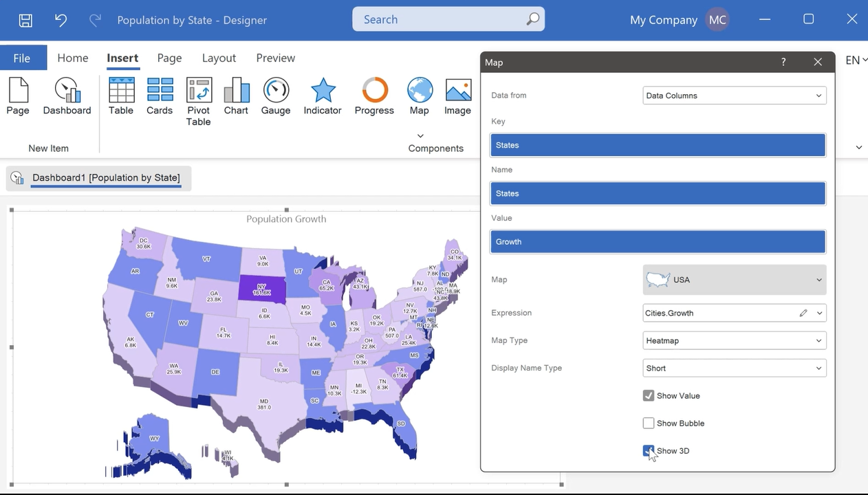The height and width of the screenshot is (495, 868).
Task: Insert a Progress component
Action: pos(374,96)
